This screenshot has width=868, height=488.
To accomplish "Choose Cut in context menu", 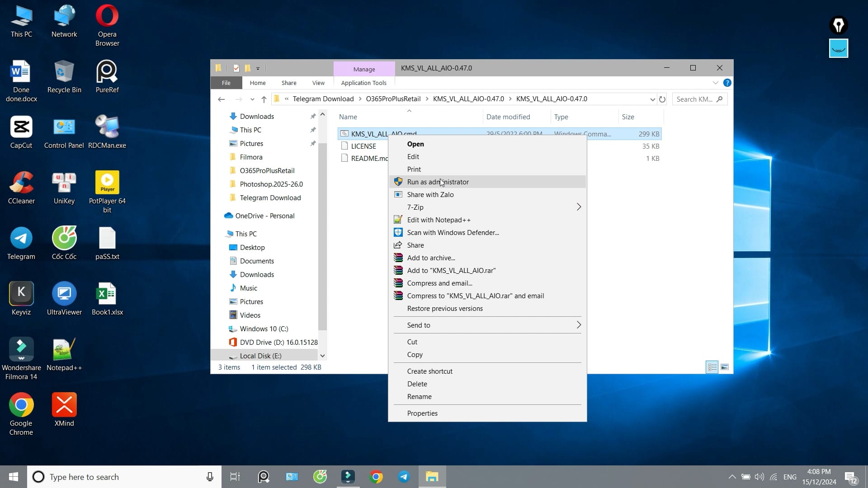I will coord(487,342).
